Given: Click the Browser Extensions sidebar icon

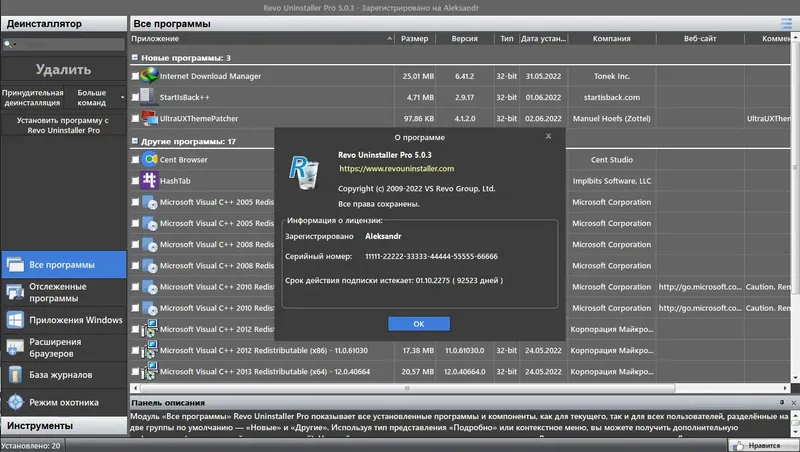Looking at the screenshot, I should pyautogui.click(x=15, y=347).
